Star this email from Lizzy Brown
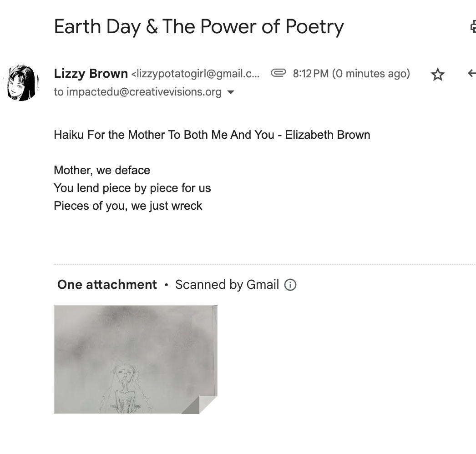The image size is (476, 454). [437, 74]
